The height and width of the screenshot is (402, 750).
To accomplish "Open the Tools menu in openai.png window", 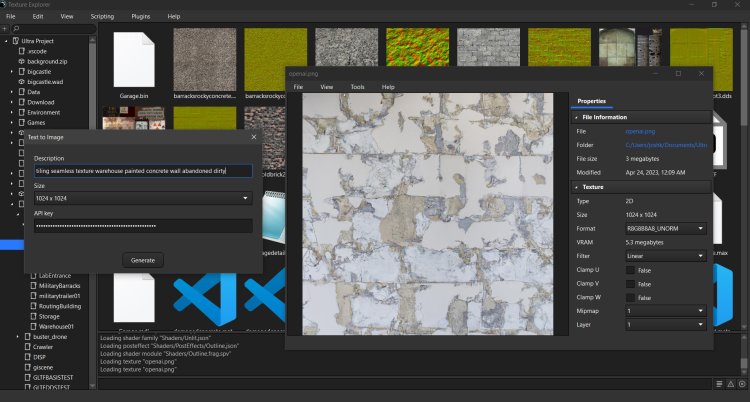I will coord(357,87).
